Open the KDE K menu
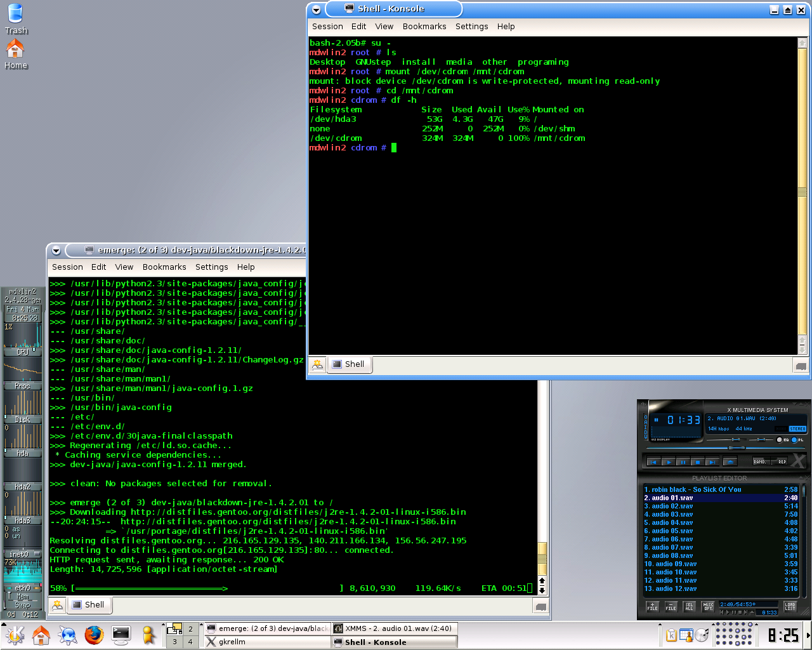 point(15,635)
